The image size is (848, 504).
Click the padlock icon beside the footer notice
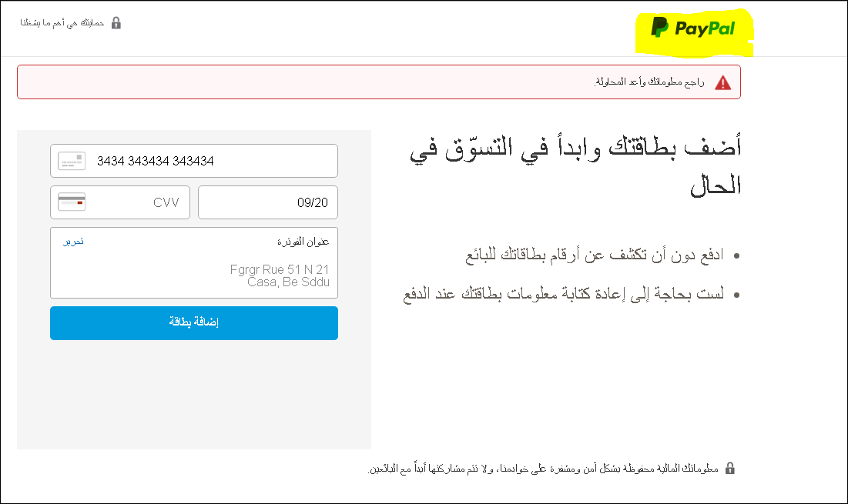click(x=729, y=469)
